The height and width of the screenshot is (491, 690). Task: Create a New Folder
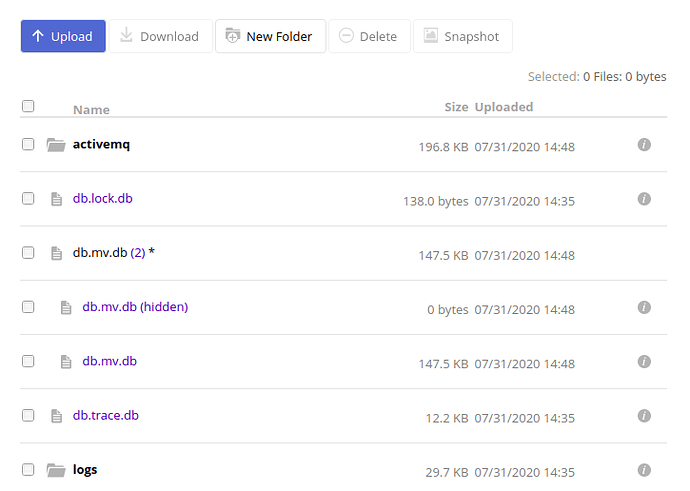(x=270, y=36)
